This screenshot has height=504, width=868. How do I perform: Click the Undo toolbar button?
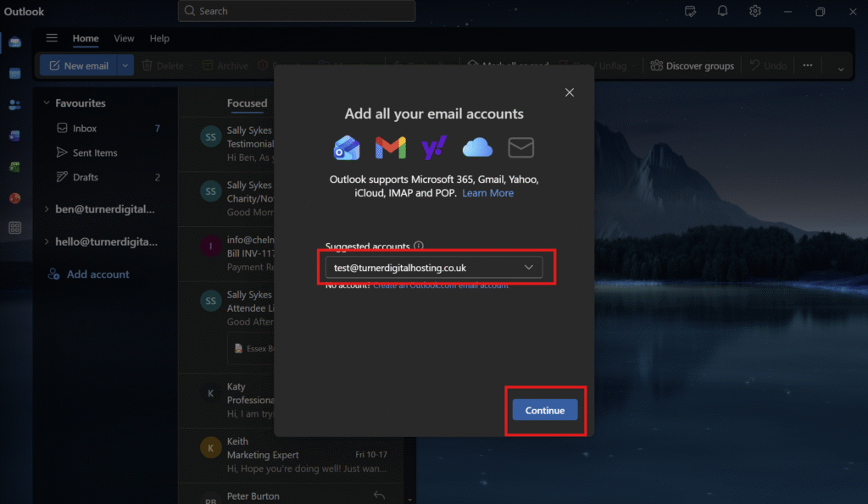pos(768,66)
